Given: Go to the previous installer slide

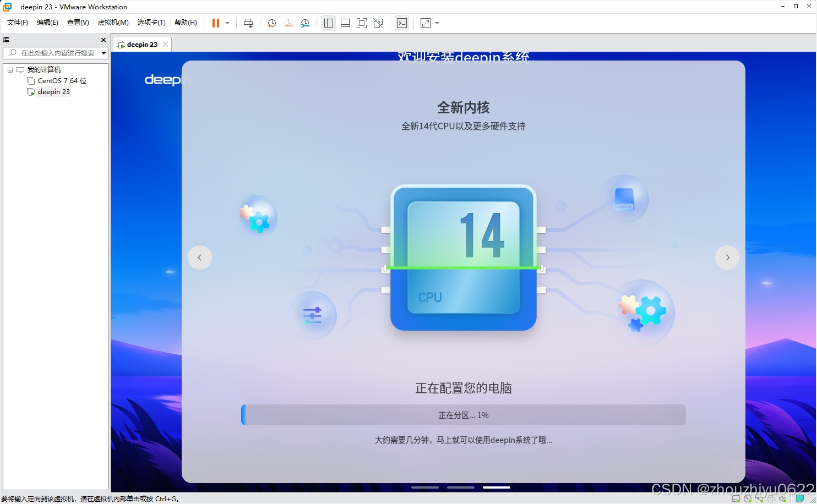Looking at the screenshot, I should [200, 258].
